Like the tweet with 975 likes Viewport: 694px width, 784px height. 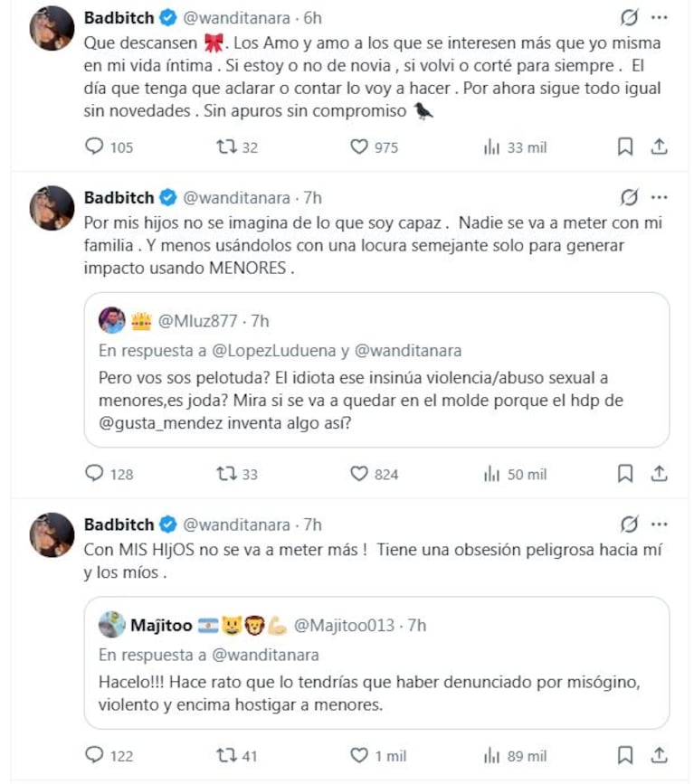(359, 147)
